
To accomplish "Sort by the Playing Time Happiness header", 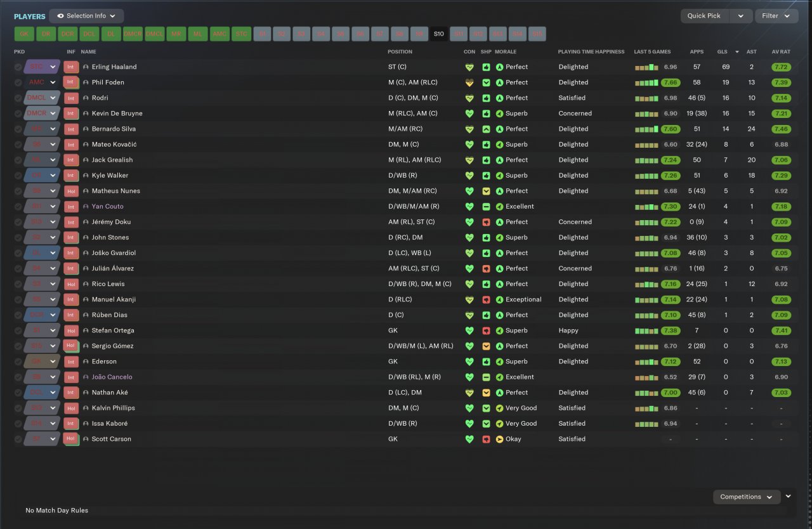I will coord(591,52).
